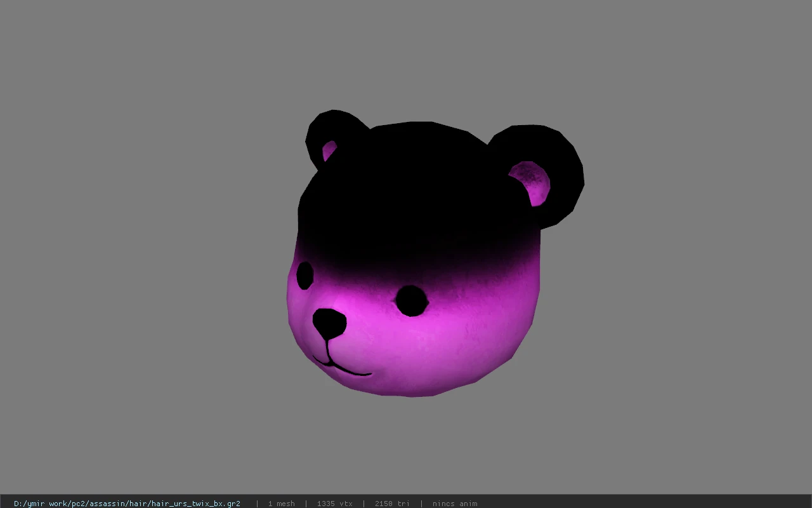The height and width of the screenshot is (508, 812).
Task: Click the "2150 tri" triangle count
Action: [x=392, y=504]
